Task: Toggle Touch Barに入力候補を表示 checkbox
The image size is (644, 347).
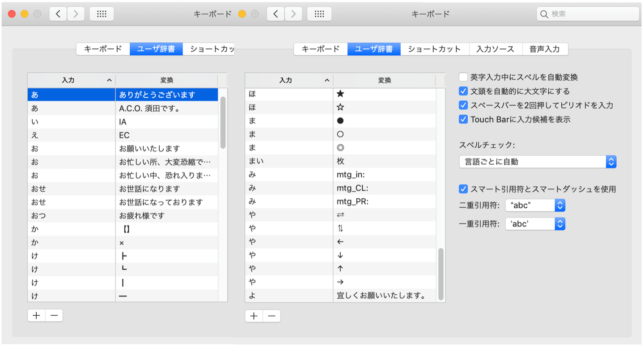Action: pos(463,119)
